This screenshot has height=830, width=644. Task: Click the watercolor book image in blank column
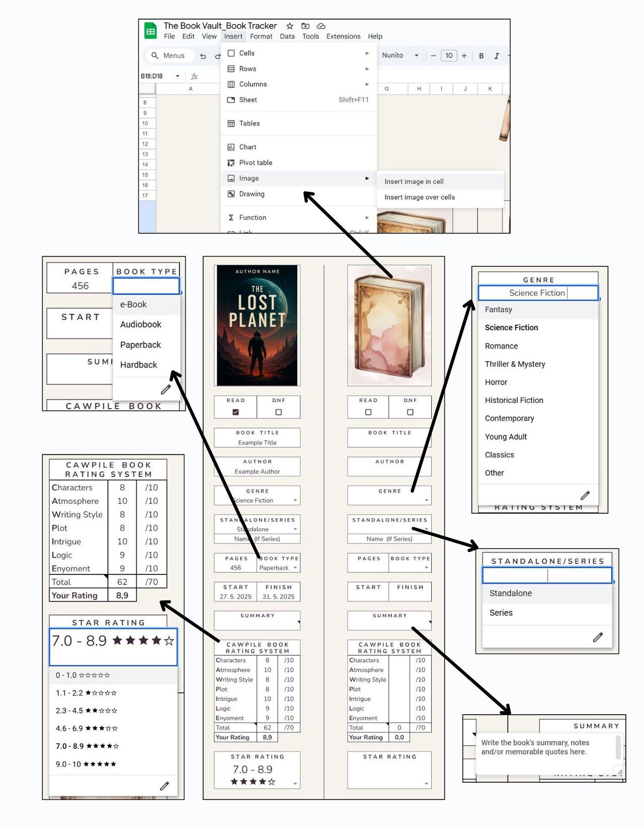click(x=390, y=326)
